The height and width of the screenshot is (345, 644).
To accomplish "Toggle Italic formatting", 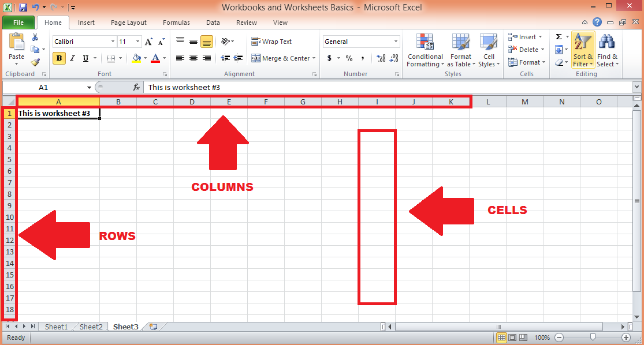I will tap(72, 58).
